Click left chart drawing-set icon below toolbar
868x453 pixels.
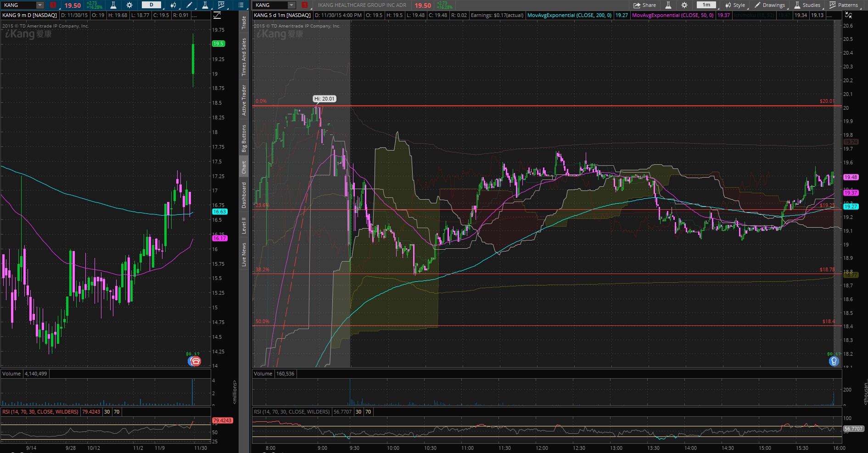tap(217, 15)
